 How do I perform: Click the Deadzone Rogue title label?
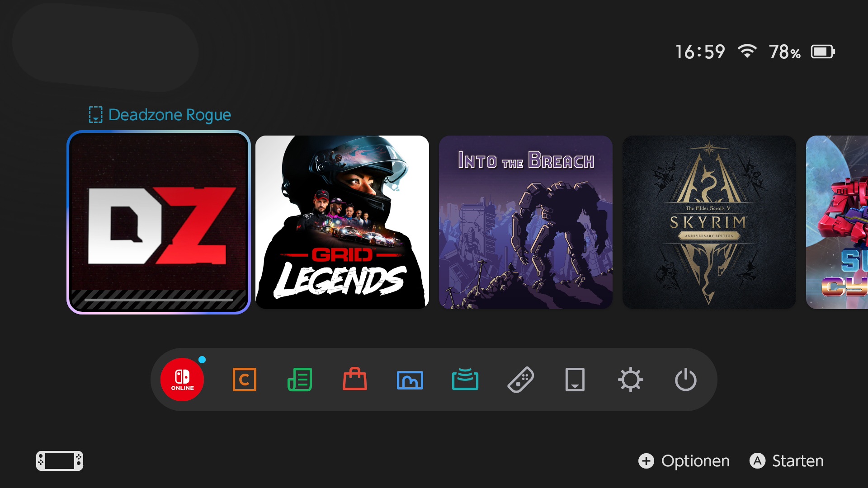[x=170, y=115]
